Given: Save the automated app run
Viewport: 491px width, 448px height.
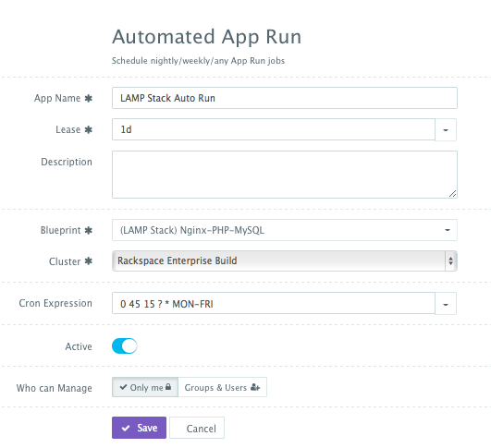Looking at the screenshot, I should (x=139, y=428).
